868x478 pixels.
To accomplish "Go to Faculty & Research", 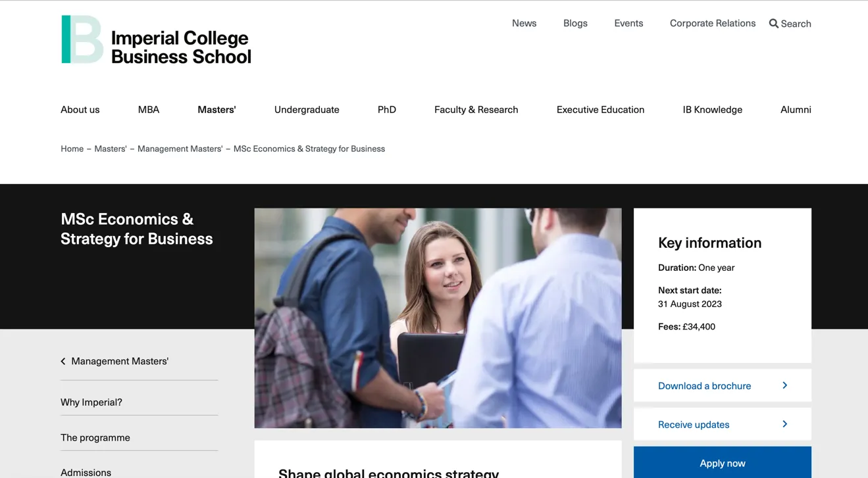I will click(476, 110).
